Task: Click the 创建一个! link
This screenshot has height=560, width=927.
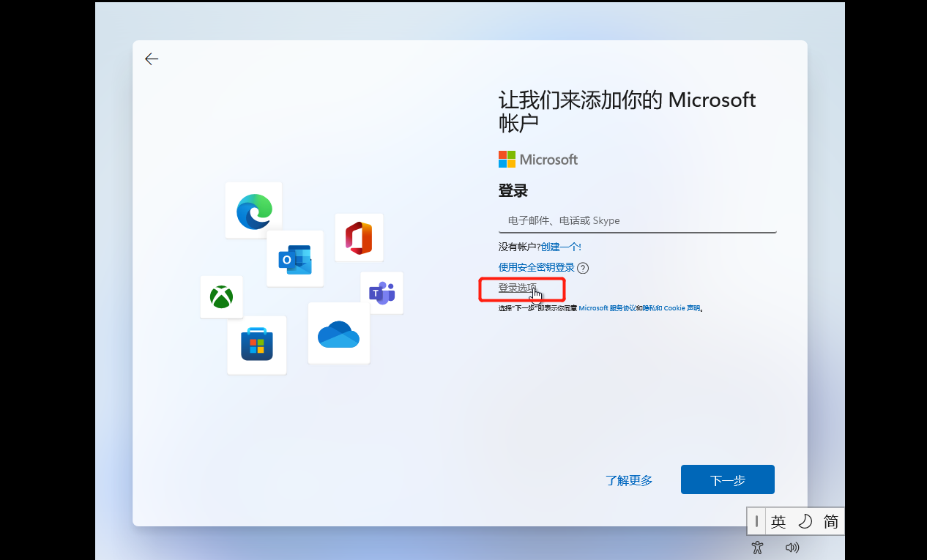Action: pos(561,247)
